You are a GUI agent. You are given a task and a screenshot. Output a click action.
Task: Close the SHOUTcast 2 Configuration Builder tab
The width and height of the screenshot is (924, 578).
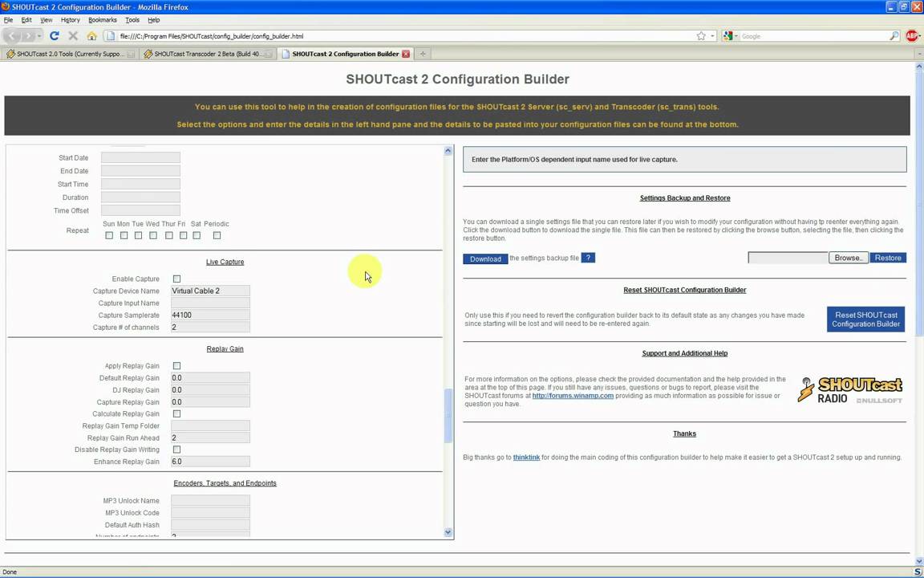405,54
